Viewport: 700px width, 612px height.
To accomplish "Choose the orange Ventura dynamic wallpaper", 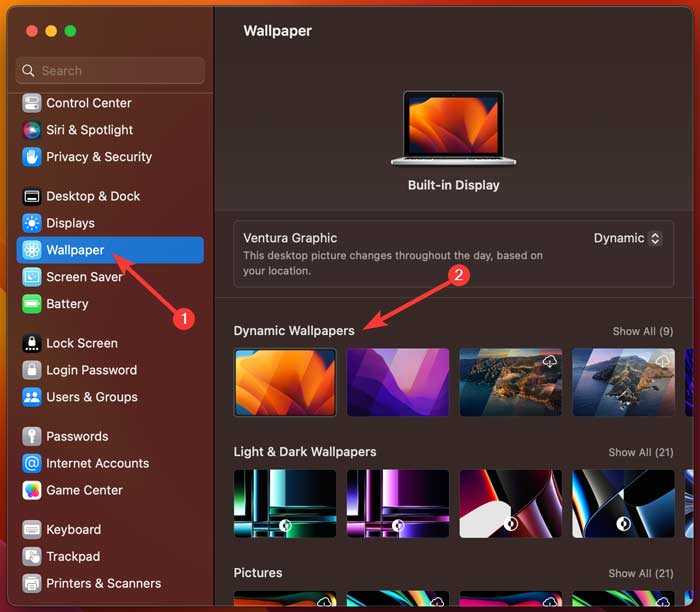I will point(285,382).
